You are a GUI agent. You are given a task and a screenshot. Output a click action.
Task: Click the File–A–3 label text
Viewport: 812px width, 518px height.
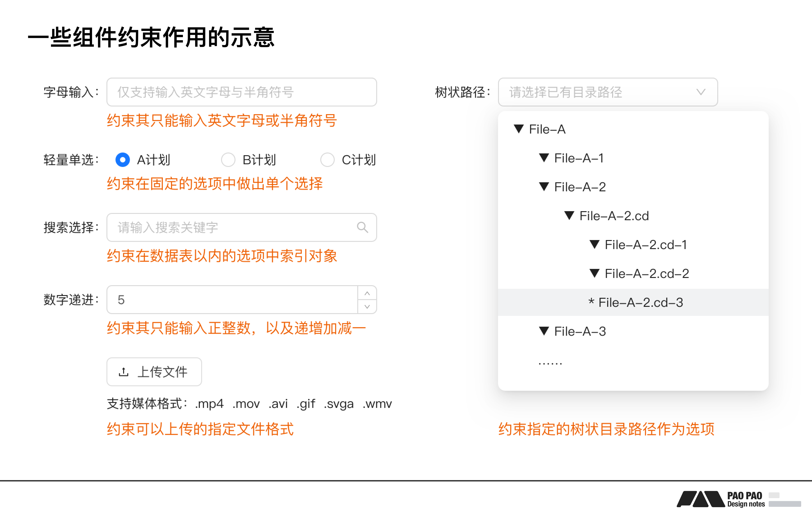pyautogui.click(x=580, y=331)
